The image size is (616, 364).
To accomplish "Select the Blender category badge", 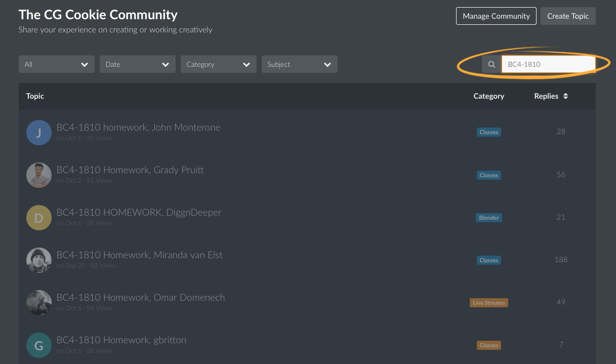I will [x=488, y=217].
